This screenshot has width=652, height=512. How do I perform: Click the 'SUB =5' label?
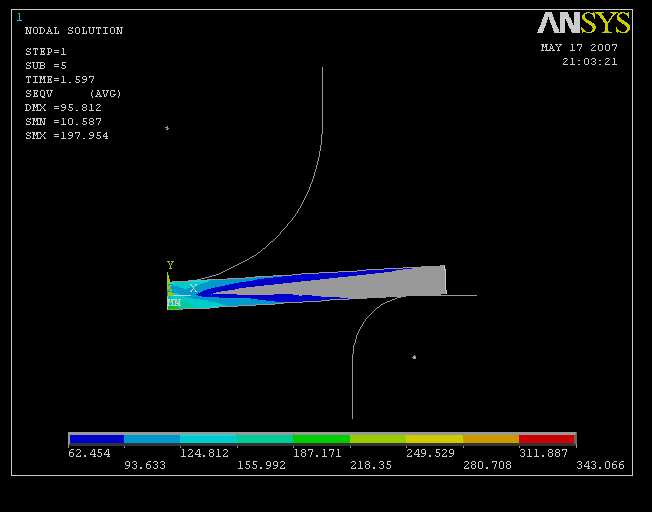pyautogui.click(x=46, y=66)
